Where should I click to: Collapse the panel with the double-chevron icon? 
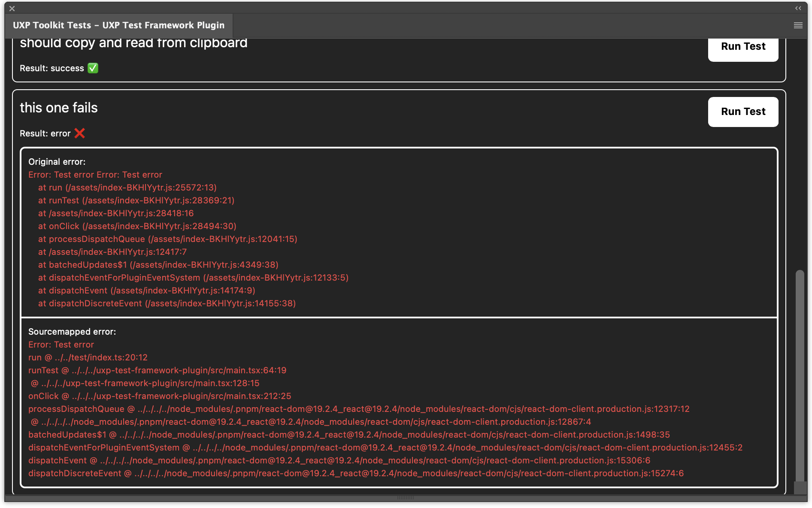point(798,8)
